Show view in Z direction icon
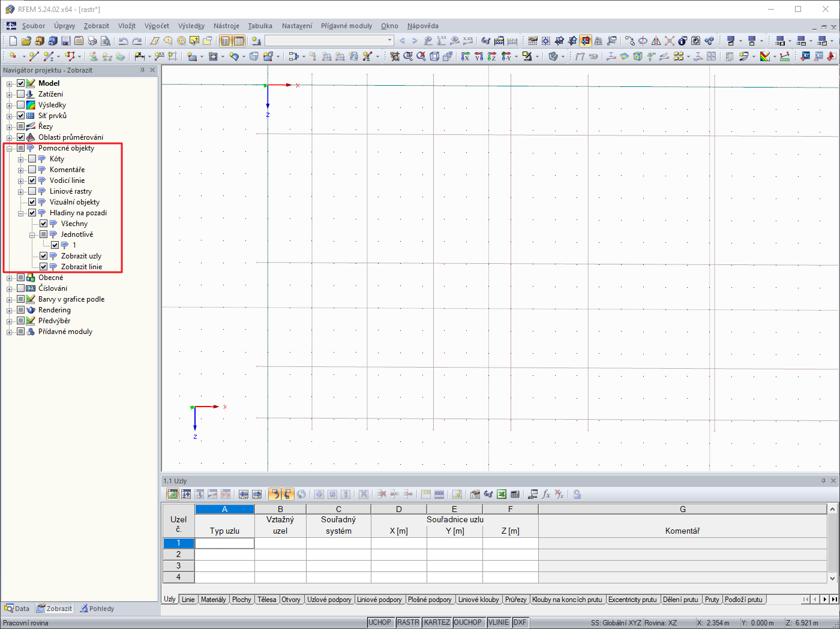Viewport: 840px width, 629px height. click(491, 56)
